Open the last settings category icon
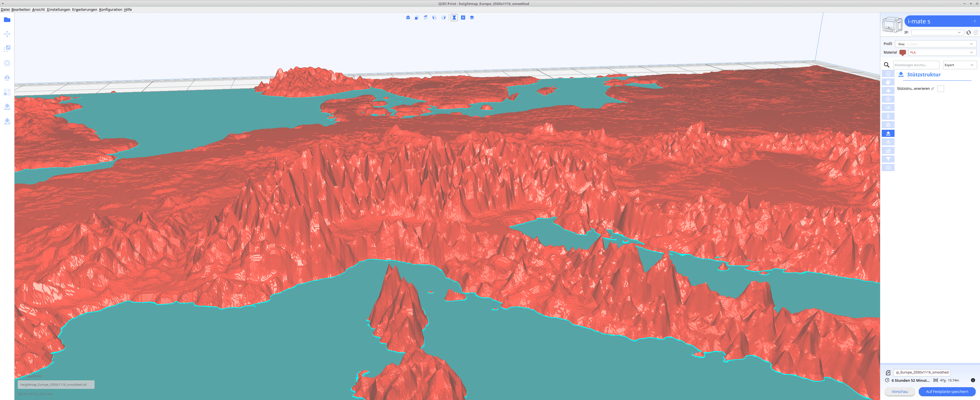Screen dimensions: 980x400 point(888,167)
